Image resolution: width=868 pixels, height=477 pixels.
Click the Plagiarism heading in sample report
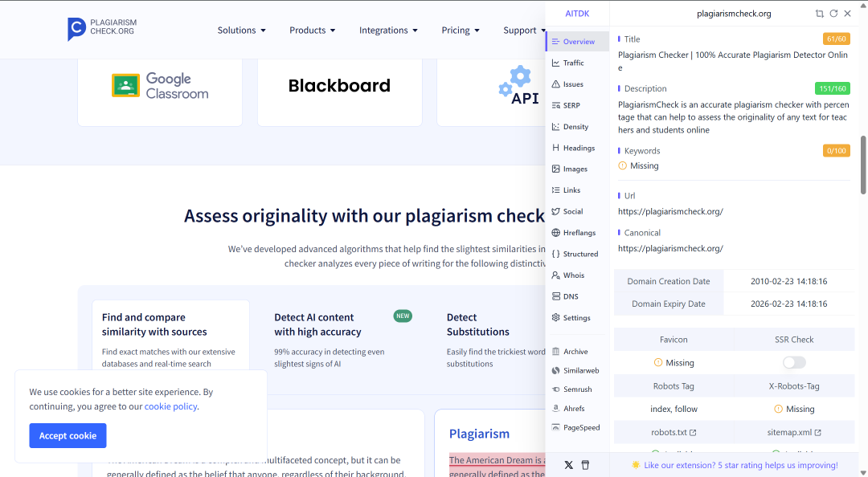tap(479, 434)
